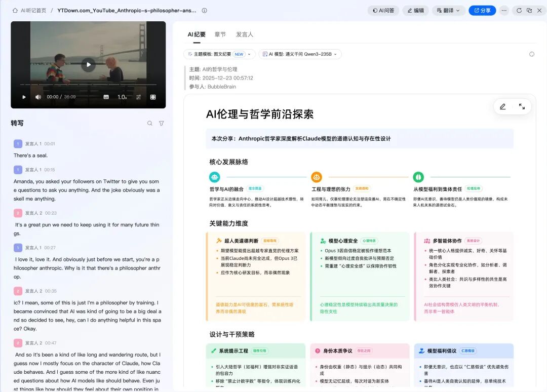Click the 模型福利倡议 card heading
The height and width of the screenshot is (392, 547).
coord(442,351)
